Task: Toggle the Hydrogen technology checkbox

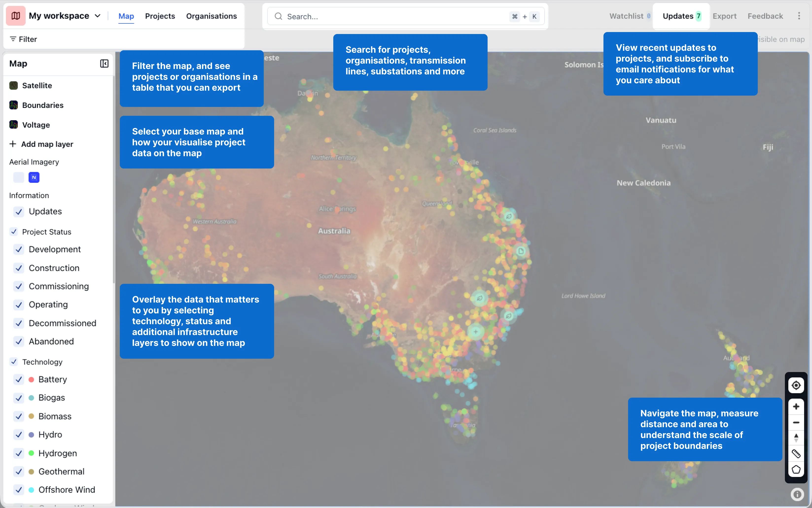Action: point(19,453)
